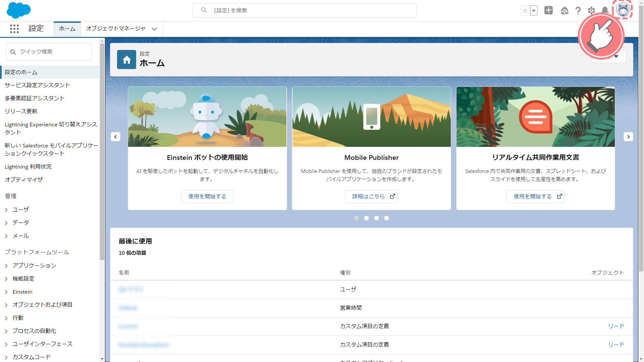Image resolution: width=644 pixels, height=362 pixels.
Task: Open the favorites list dropdown arrow
Action: [x=534, y=10]
